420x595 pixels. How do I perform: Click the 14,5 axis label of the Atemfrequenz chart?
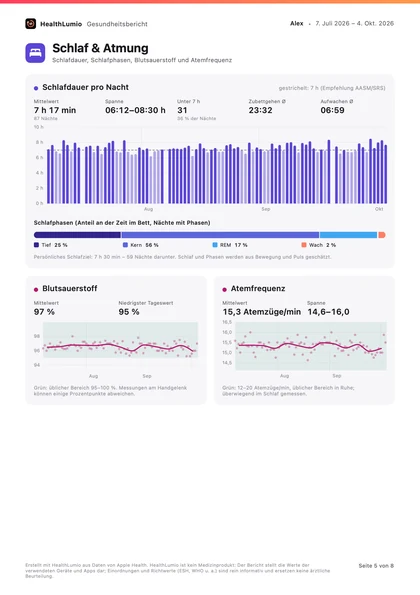tap(227, 363)
